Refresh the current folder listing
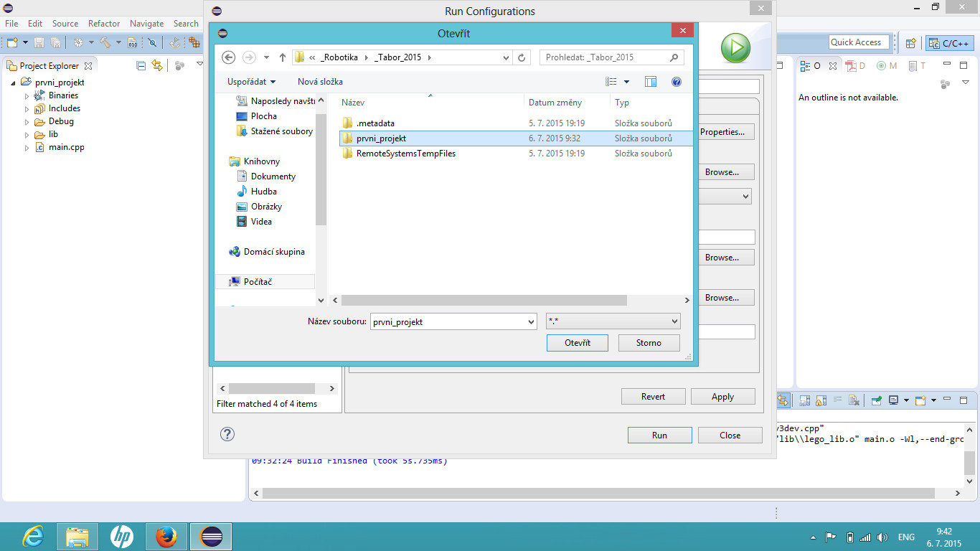The height and width of the screenshot is (551, 980). tap(522, 57)
